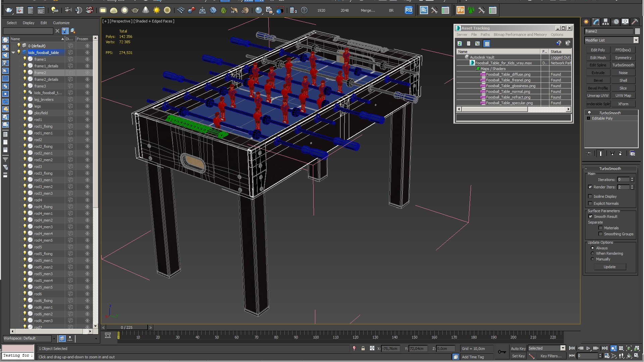Click the help question mark icon

[x=304, y=10]
